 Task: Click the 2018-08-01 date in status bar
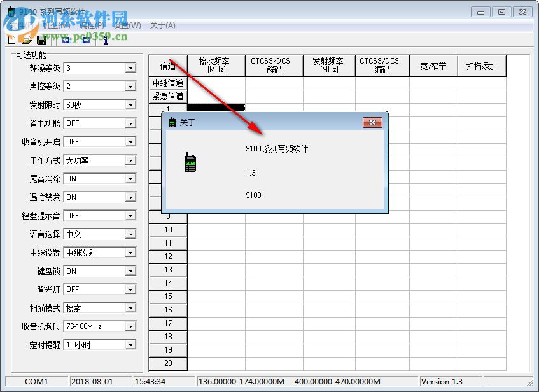tap(92, 382)
